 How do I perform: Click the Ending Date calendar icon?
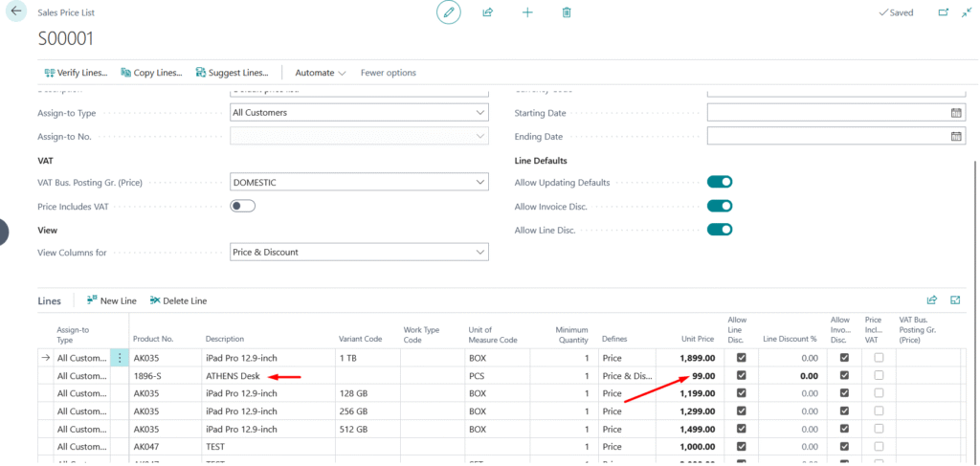[956, 137]
